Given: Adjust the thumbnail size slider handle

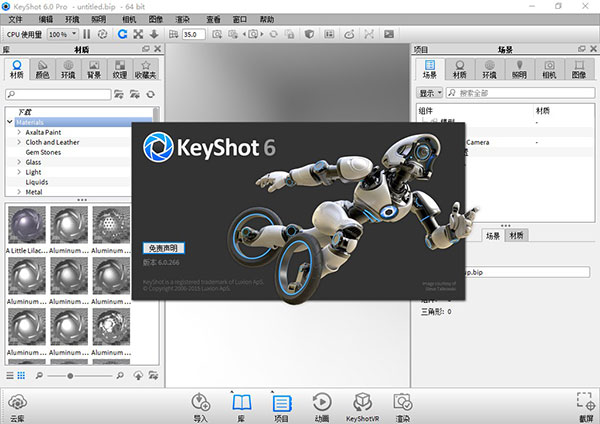Looking at the screenshot, I should 70,376.
